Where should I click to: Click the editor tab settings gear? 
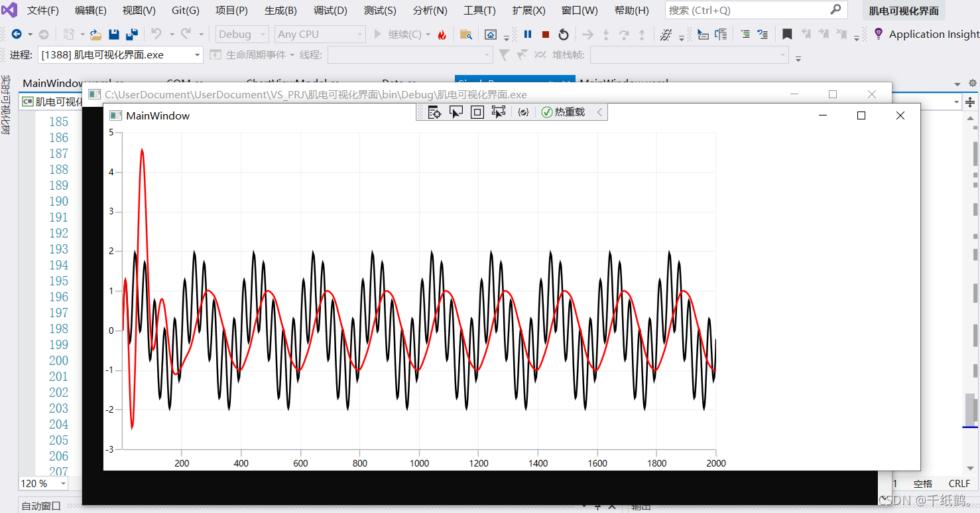[x=973, y=83]
